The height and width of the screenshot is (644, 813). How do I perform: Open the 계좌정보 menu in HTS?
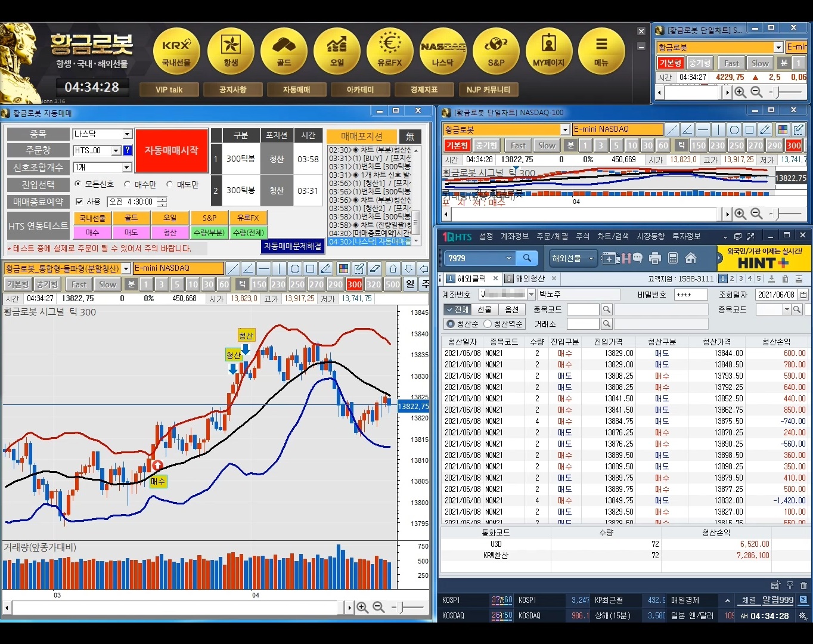[515, 237]
